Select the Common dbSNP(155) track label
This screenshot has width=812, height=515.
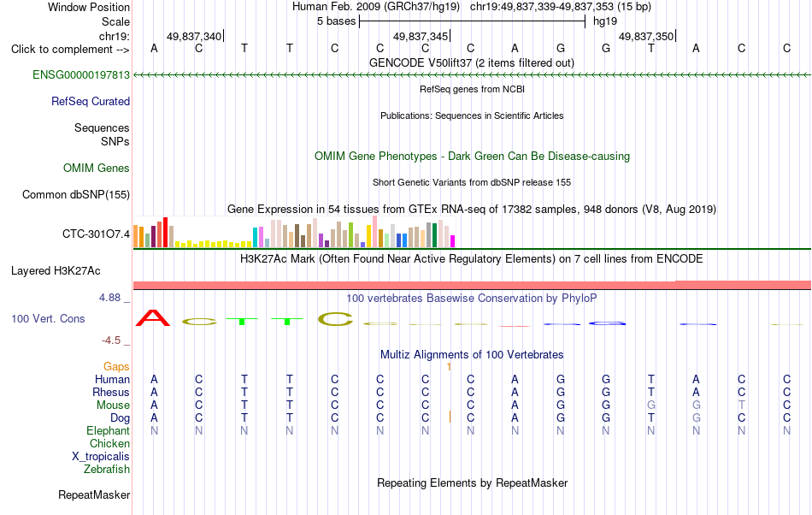pyautogui.click(x=76, y=195)
